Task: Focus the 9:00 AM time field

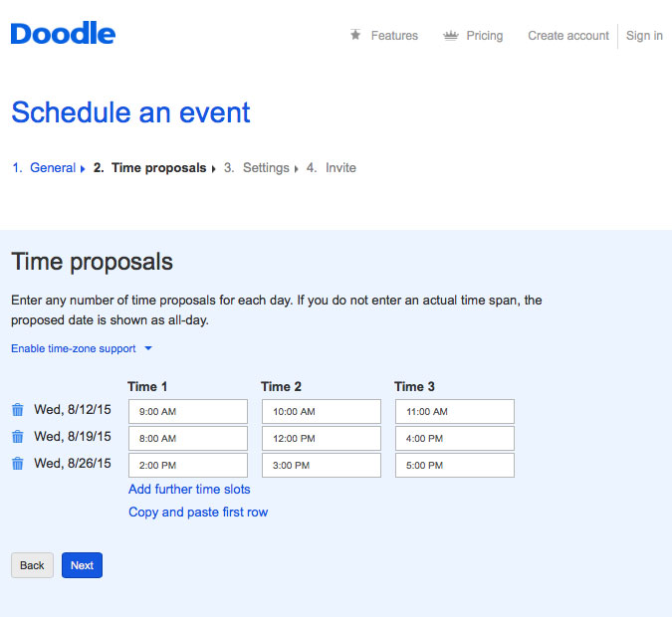Action: 187,412
